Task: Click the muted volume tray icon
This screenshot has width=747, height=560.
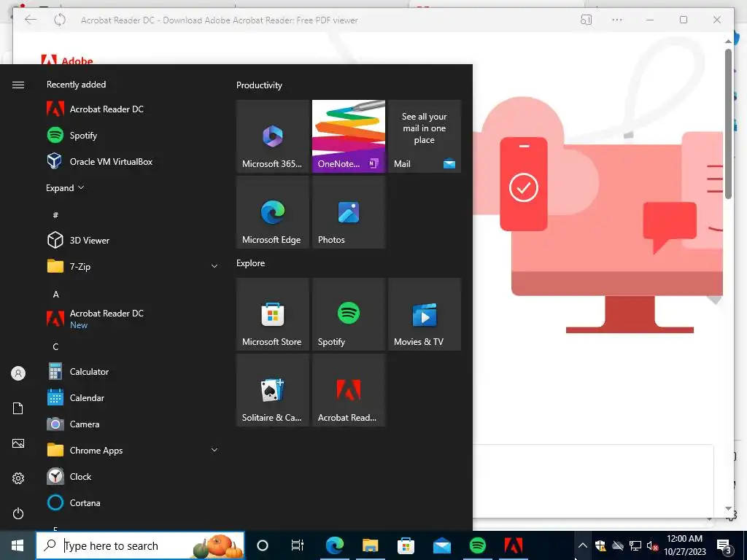Action: [652, 545]
